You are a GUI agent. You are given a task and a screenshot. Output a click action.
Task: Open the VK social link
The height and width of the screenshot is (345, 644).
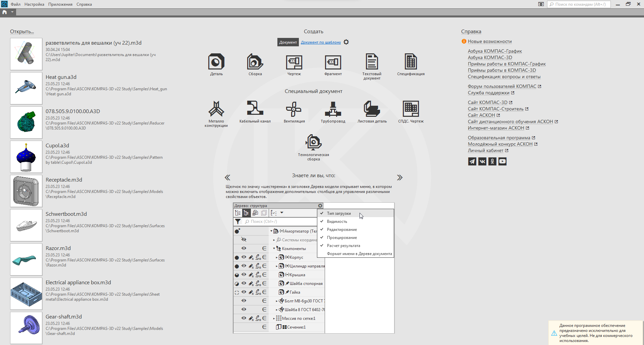482,161
